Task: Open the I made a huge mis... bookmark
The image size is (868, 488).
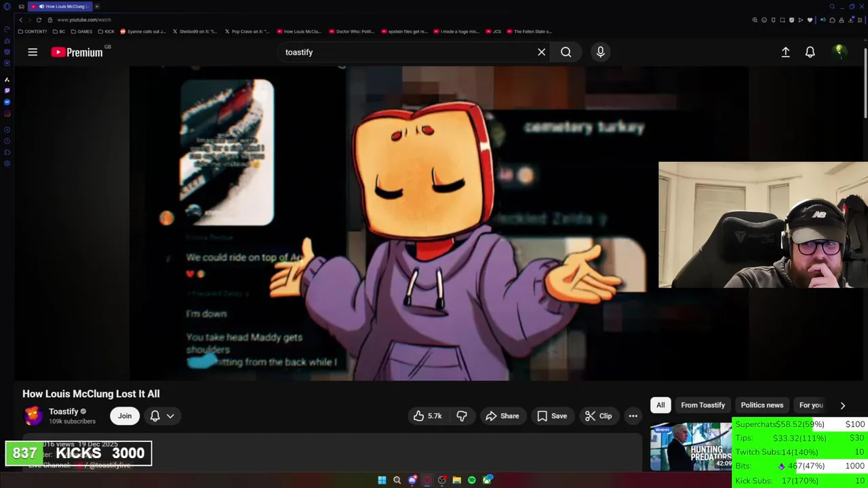Action: tap(456, 31)
